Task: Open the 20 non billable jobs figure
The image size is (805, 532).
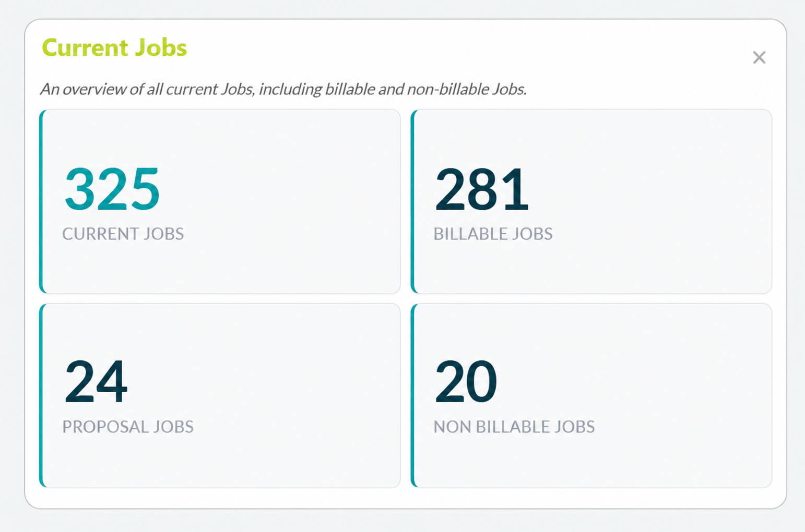Action: point(466,382)
